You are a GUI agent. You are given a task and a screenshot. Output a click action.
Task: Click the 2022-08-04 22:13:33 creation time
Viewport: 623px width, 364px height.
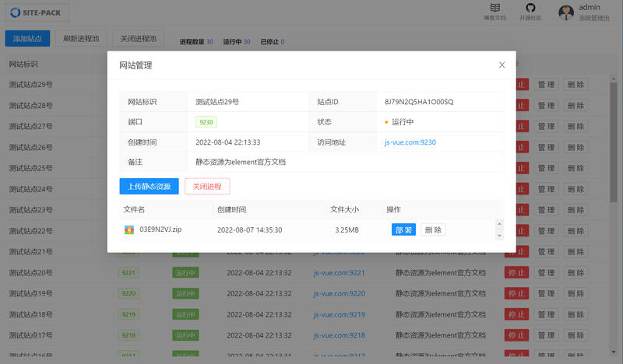click(x=228, y=142)
